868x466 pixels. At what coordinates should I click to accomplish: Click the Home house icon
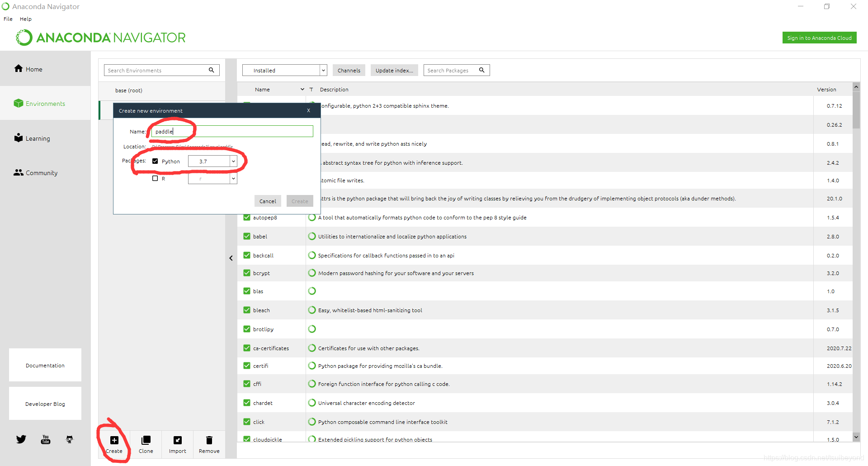coord(19,68)
